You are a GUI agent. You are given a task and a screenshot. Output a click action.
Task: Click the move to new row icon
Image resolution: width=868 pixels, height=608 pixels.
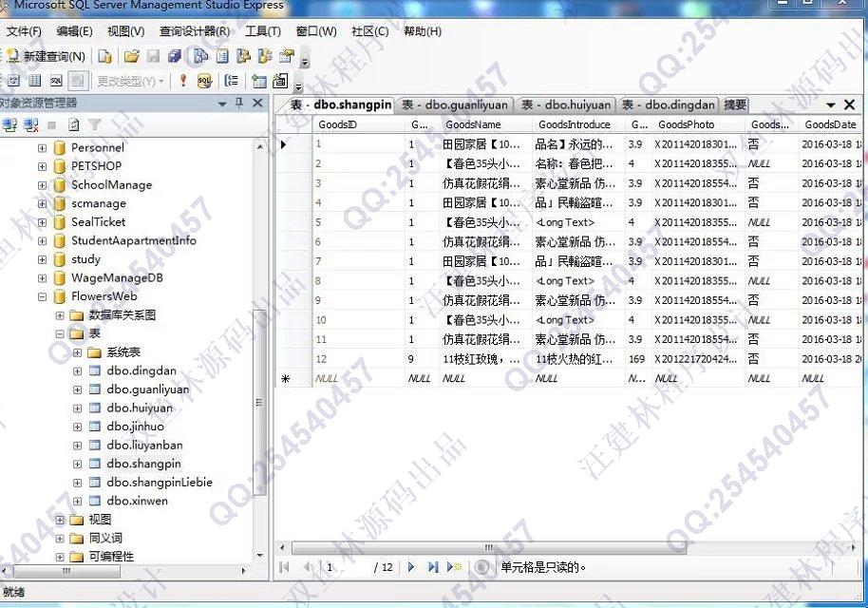tap(455, 567)
